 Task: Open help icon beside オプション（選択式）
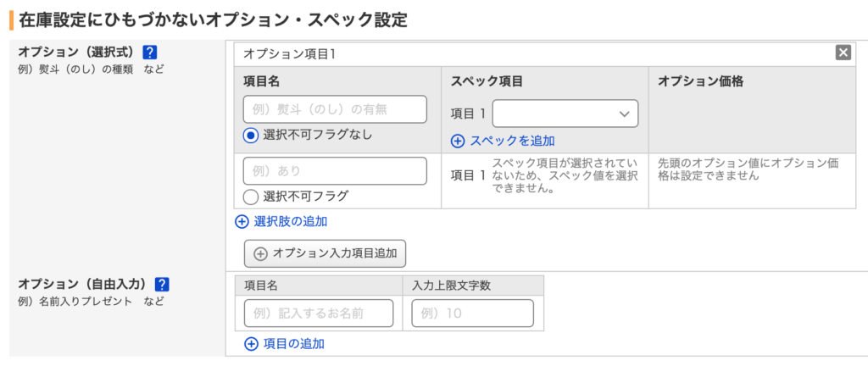(x=149, y=53)
